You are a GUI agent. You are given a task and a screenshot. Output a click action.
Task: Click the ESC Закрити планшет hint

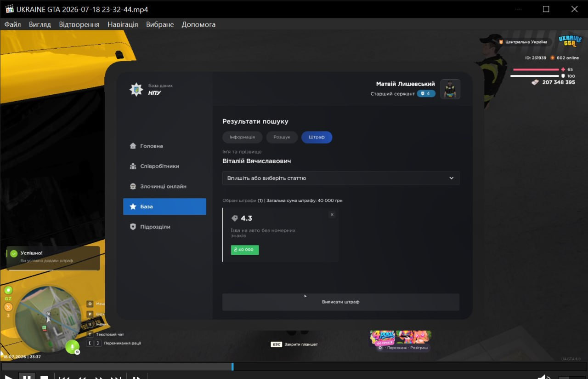point(294,345)
